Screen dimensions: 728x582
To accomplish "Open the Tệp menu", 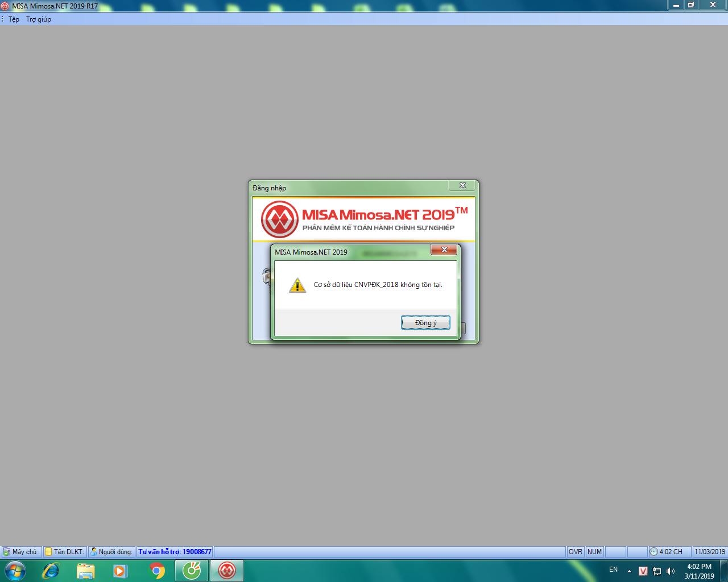I will coord(14,19).
